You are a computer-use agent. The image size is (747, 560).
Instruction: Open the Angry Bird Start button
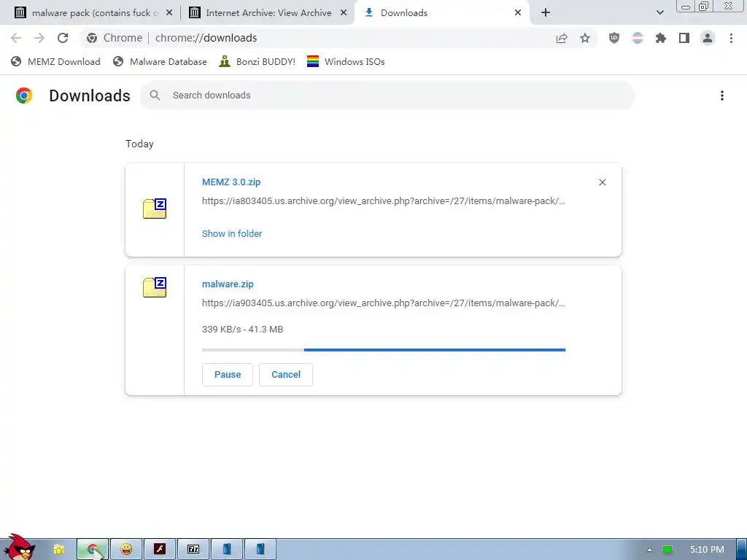pos(19,547)
